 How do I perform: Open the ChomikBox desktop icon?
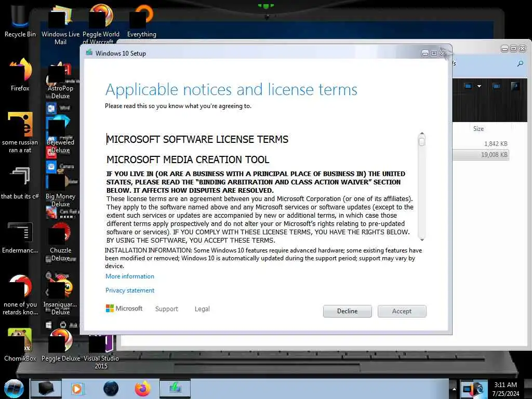20,344
